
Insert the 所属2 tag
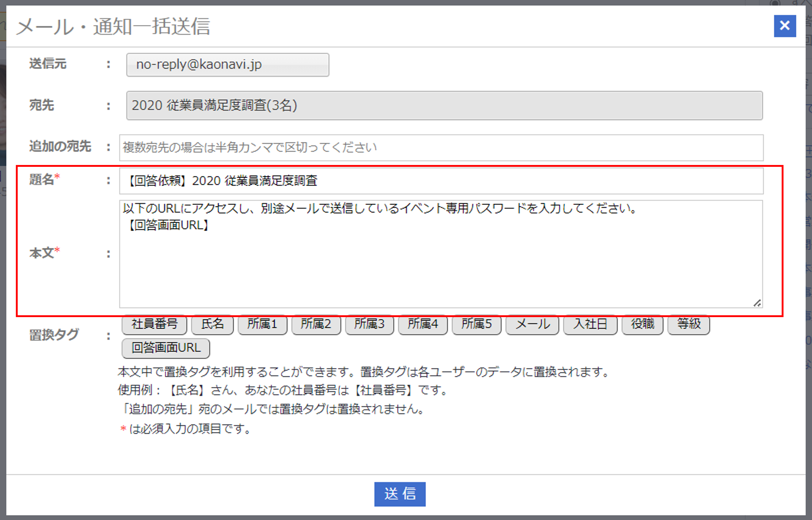pos(316,324)
